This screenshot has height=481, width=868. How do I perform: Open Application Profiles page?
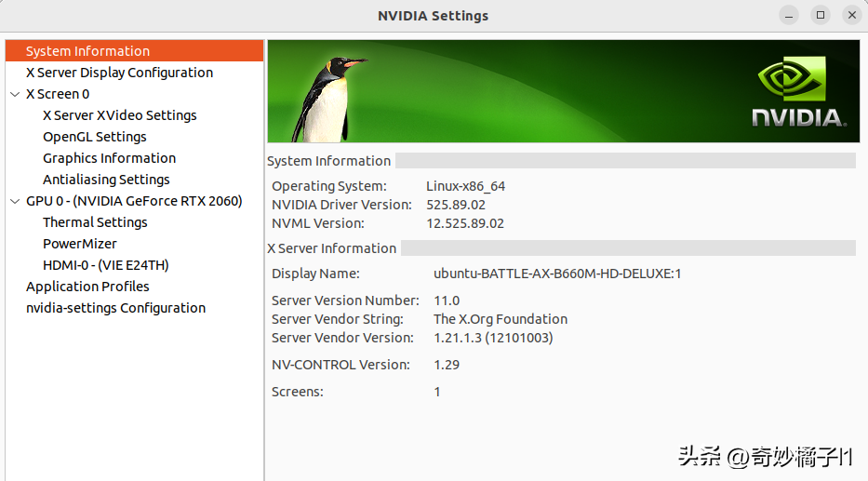point(87,287)
